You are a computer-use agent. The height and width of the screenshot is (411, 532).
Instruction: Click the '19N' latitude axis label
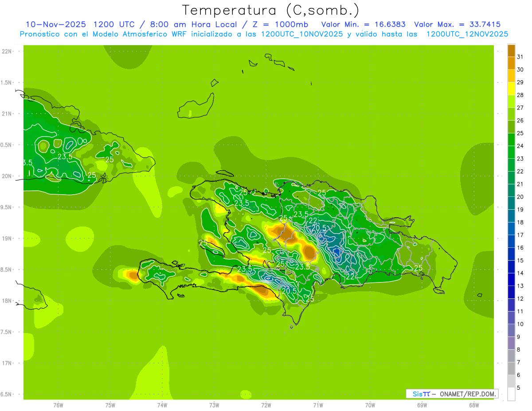(8, 238)
